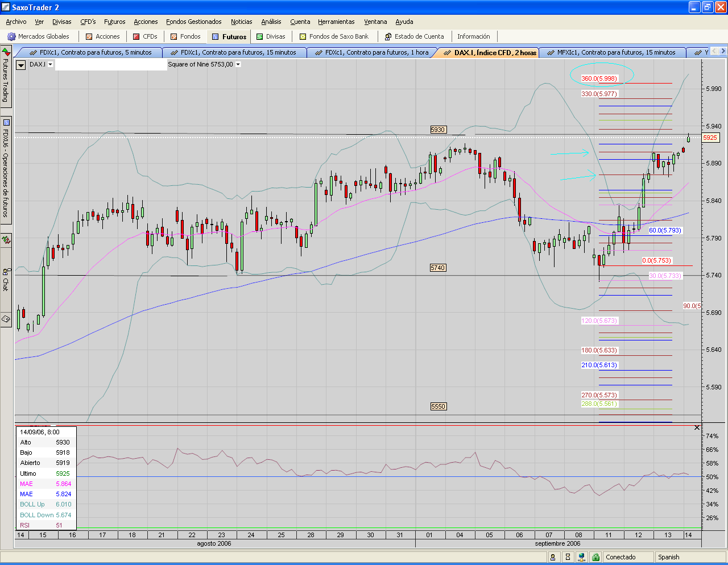Click the 0.0(5.753) level label
Viewport: 728px width, 565px height.
(x=656, y=260)
